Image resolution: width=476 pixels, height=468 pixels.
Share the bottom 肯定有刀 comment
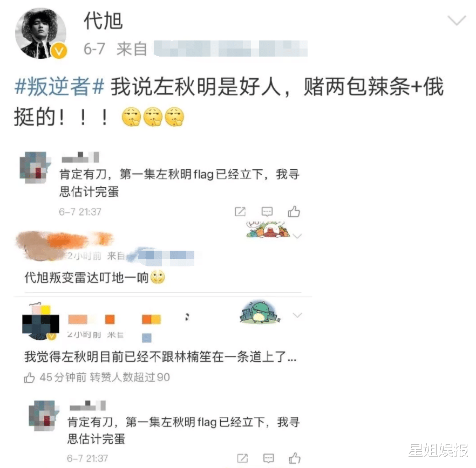[x=242, y=458]
